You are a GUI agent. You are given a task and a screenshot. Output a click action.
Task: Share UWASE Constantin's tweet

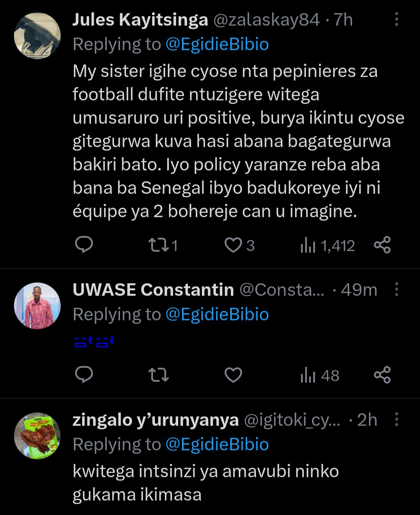coord(382,375)
